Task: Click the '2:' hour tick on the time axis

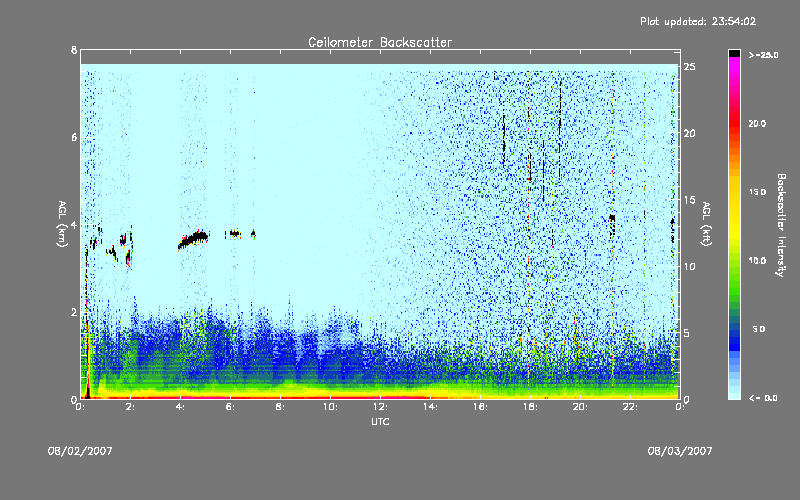Action: 130,407
